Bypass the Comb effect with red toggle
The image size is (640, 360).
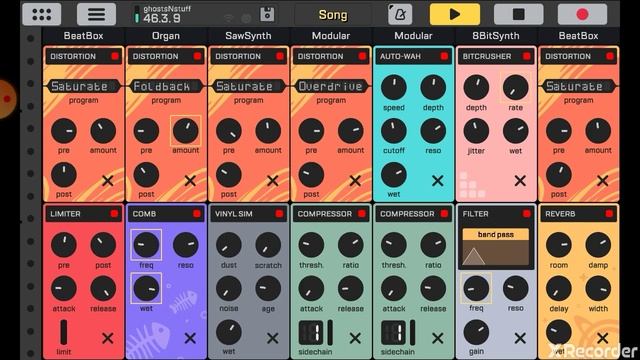click(x=197, y=213)
